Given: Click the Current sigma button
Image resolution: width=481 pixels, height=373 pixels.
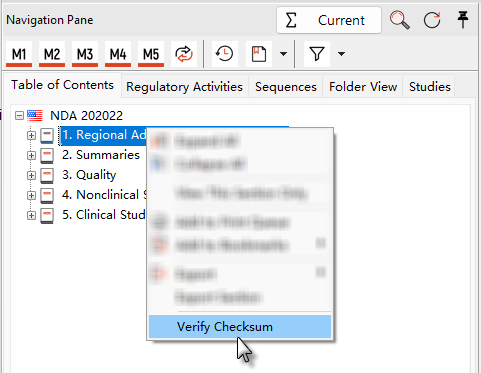Looking at the screenshot, I should point(329,20).
